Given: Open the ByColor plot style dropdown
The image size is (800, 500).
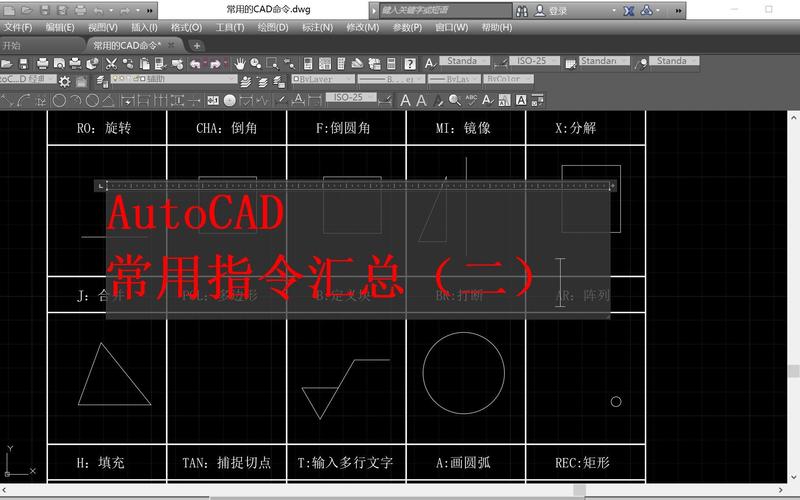Looking at the screenshot, I should (510, 80).
